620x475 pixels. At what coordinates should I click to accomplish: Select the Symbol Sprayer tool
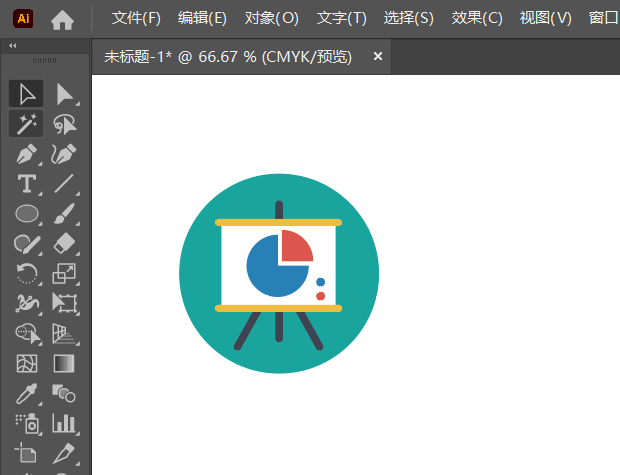26,424
